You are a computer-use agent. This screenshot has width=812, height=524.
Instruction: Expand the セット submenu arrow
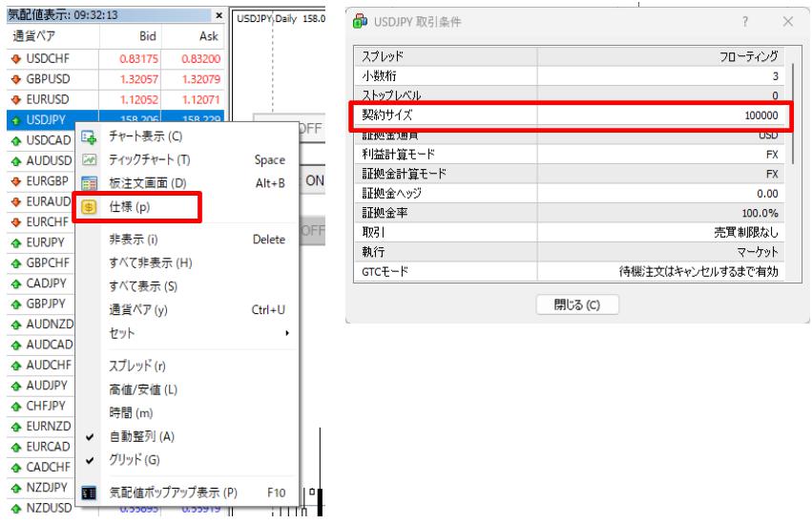(287, 333)
